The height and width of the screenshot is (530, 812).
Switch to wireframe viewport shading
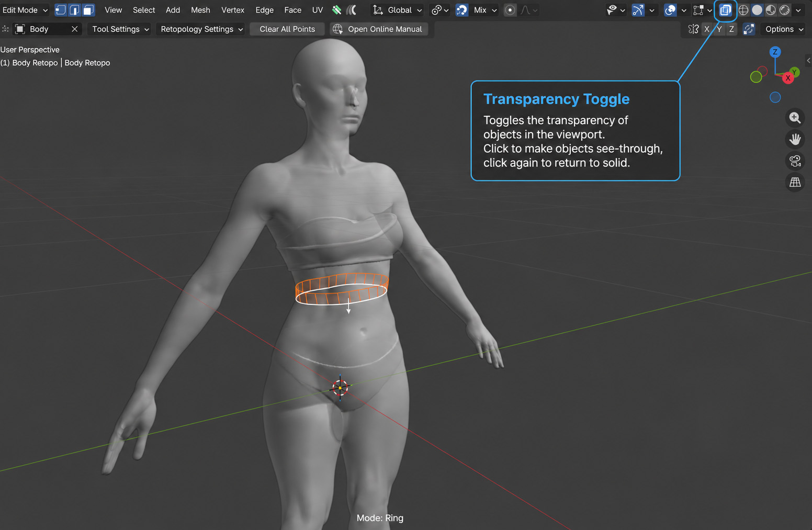[x=743, y=10]
